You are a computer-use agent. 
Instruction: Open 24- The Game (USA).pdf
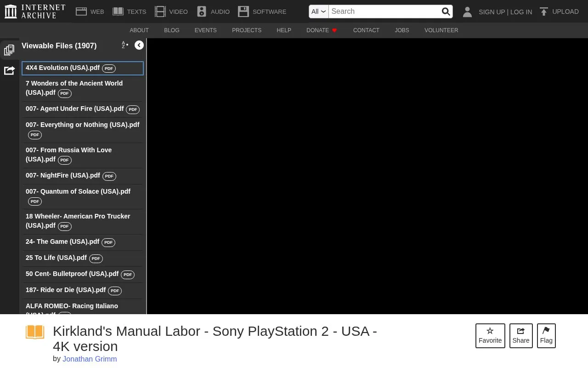pyautogui.click(x=83, y=242)
